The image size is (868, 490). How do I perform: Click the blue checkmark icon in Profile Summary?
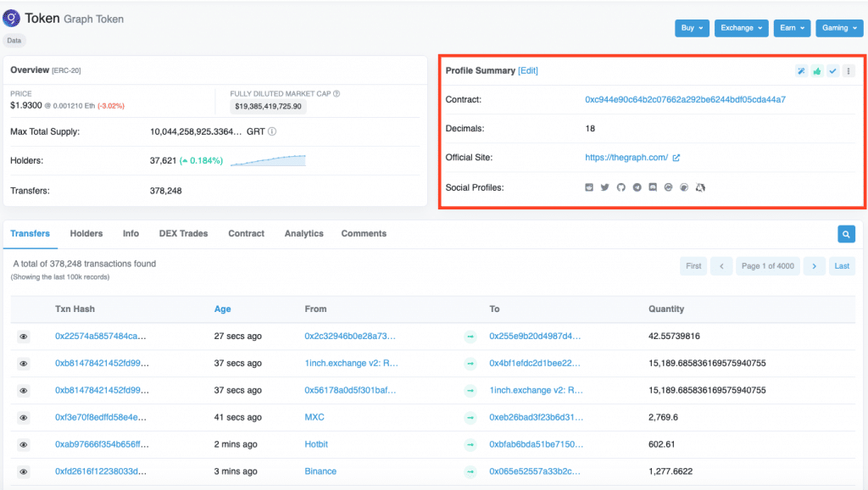pos(833,71)
